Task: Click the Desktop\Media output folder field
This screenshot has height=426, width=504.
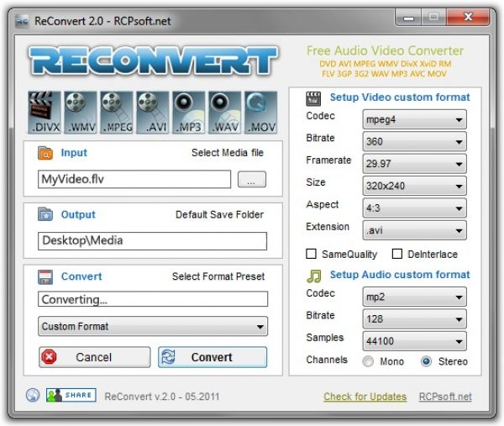Action: (152, 241)
